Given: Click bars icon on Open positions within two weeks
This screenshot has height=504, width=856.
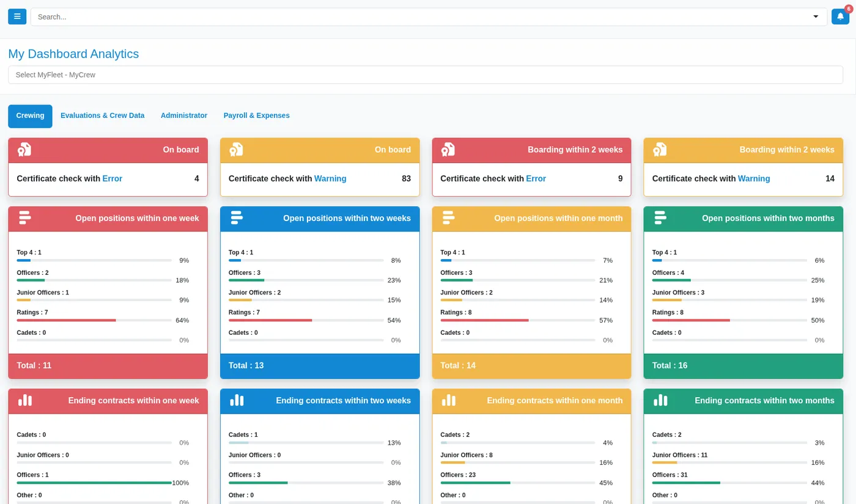Looking at the screenshot, I should (x=236, y=217).
